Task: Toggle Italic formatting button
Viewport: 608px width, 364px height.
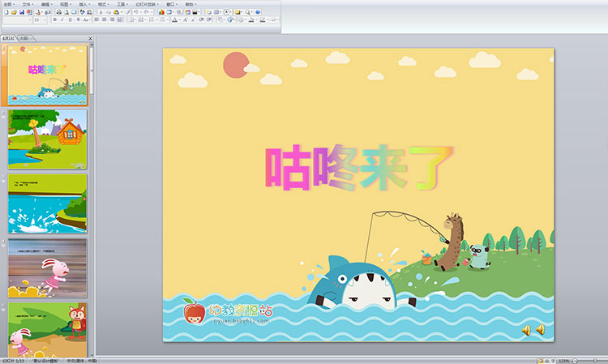Action: point(62,20)
